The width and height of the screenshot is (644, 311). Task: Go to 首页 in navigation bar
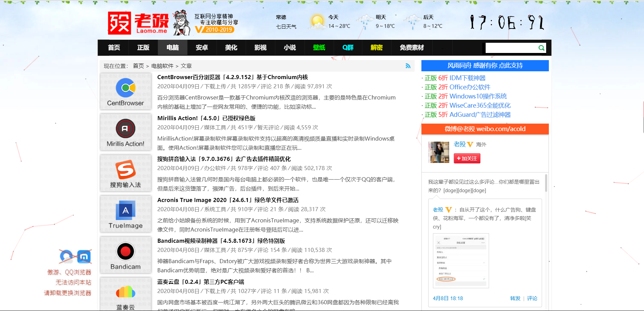[x=114, y=48]
